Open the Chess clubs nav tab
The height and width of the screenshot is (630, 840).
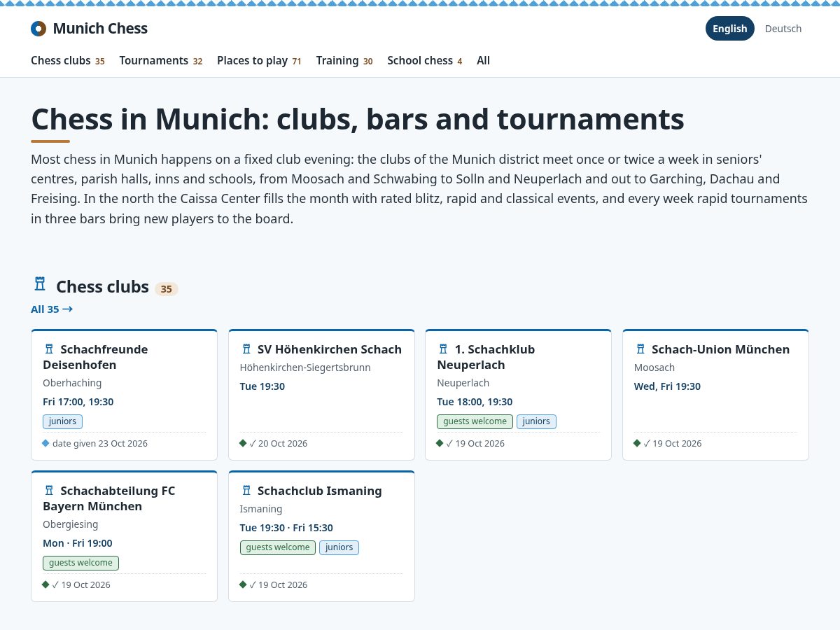click(x=68, y=61)
